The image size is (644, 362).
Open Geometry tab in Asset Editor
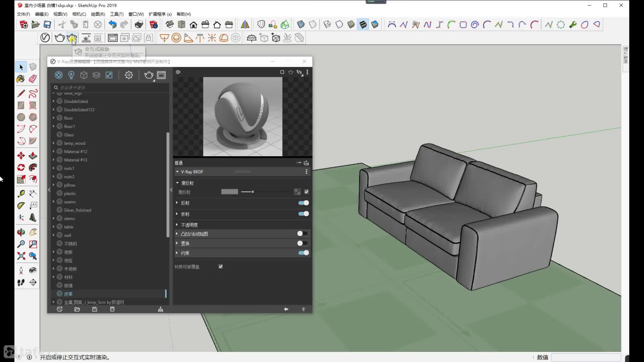(x=84, y=75)
